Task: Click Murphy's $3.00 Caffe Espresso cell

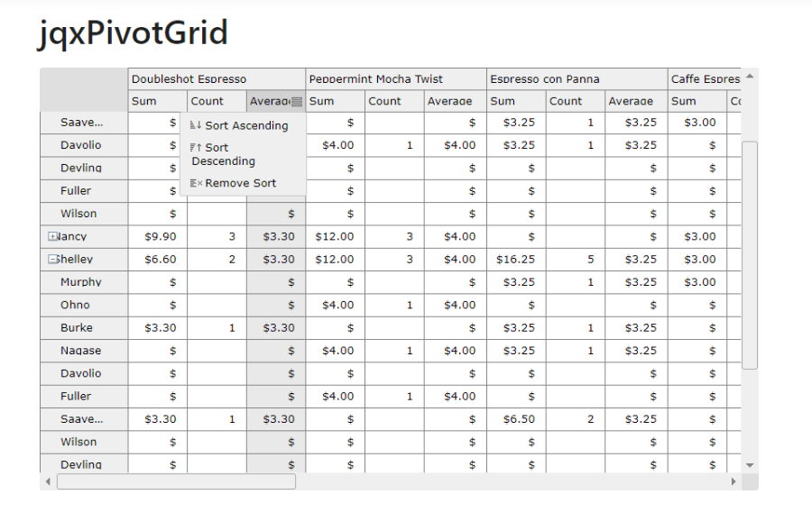Action: (697, 282)
